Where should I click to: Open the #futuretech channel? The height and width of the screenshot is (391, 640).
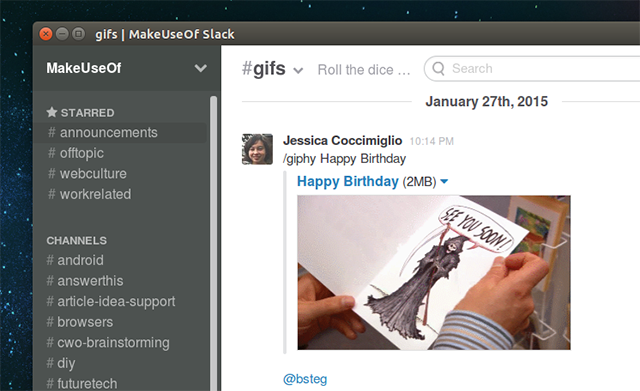point(82,384)
